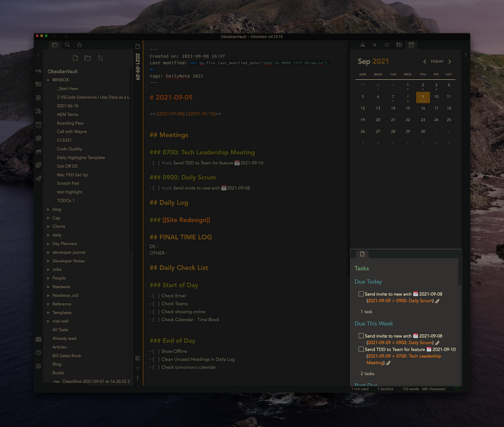The width and height of the screenshot is (504, 427).
Task: Select September 10 in the calendar
Action: (x=436, y=96)
